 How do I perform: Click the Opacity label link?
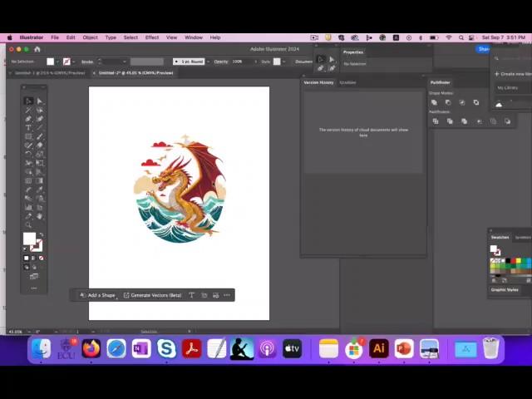click(x=221, y=62)
